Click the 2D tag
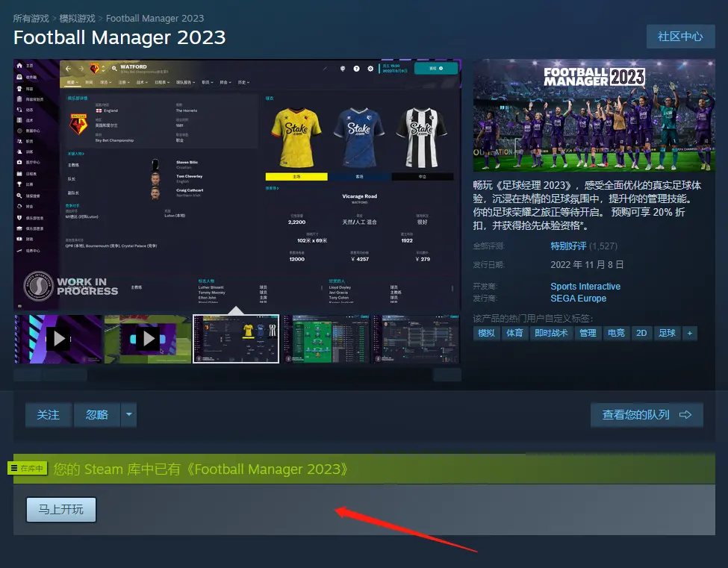This screenshot has height=568, width=728. click(x=641, y=333)
